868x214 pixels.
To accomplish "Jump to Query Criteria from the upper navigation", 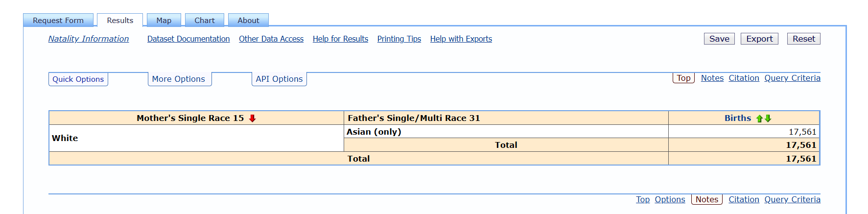I will (792, 78).
